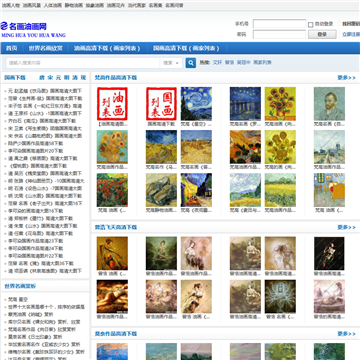Open the 世界名画赏析 sidebar heading

pyautogui.click(x=20, y=286)
